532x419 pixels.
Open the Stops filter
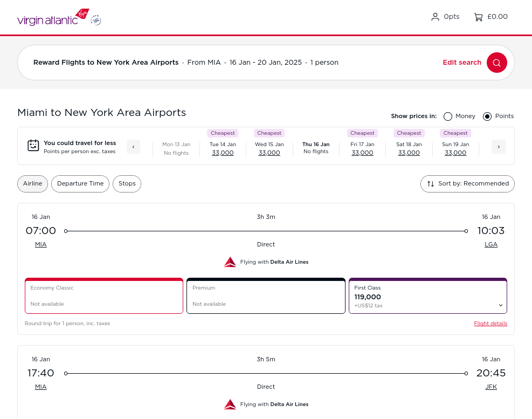click(127, 184)
